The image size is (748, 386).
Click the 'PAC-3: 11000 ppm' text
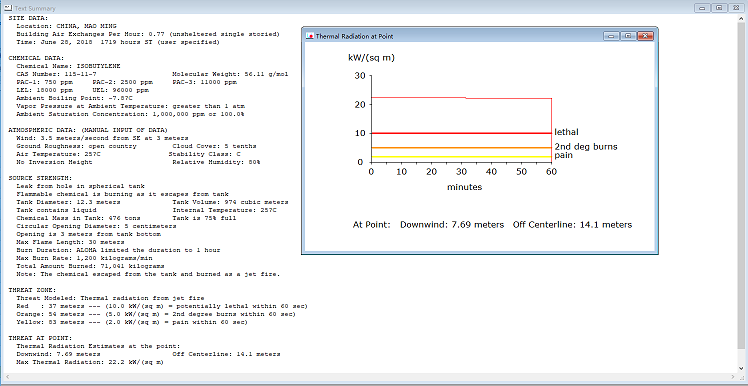(206, 82)
